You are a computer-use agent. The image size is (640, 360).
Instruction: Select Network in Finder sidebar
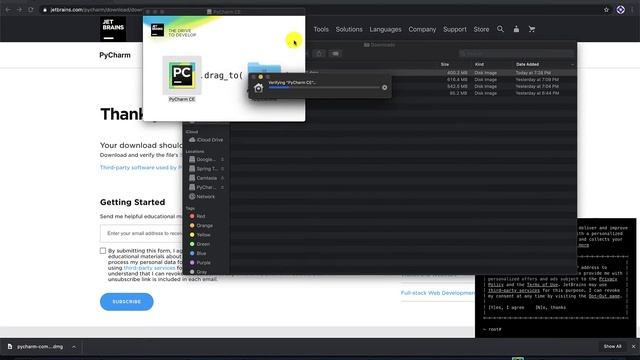pyautogui.click(x=202, y=196)
